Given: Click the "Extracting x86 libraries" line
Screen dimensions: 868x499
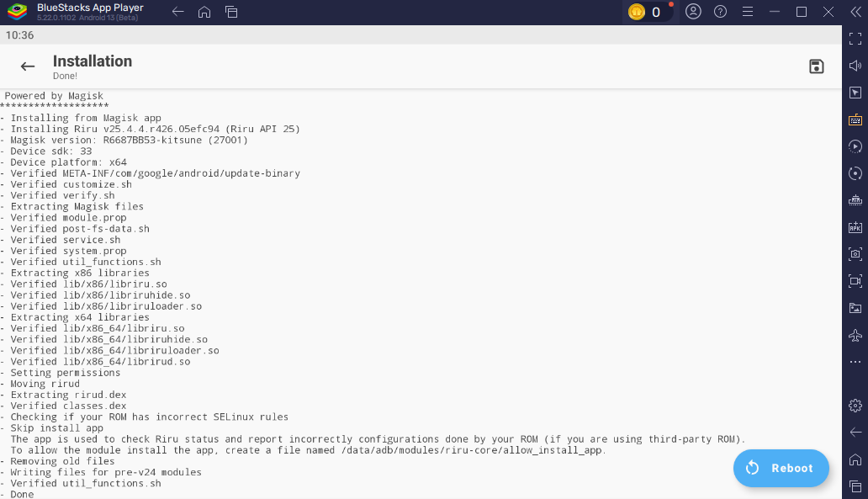Looking at the screenshot, I should [x=76, y=273].
